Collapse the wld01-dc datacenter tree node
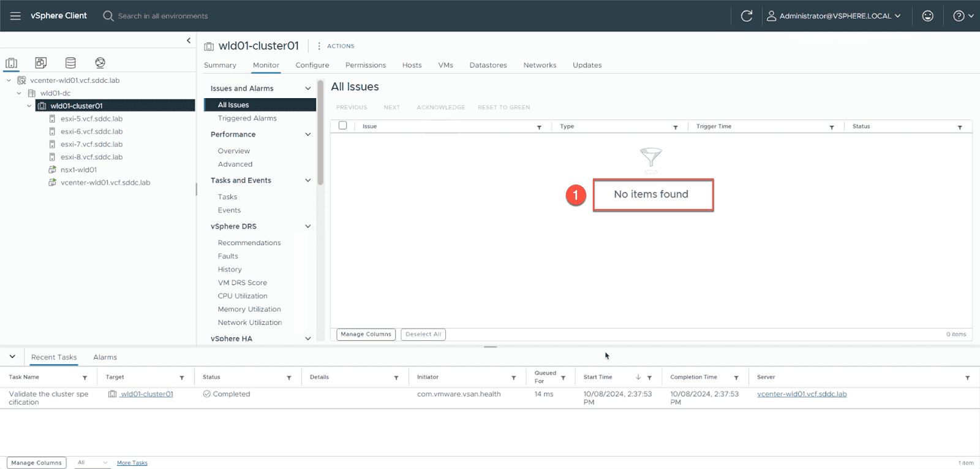The width and height of the screenshot is (980, 469). (x=19, y=93)
